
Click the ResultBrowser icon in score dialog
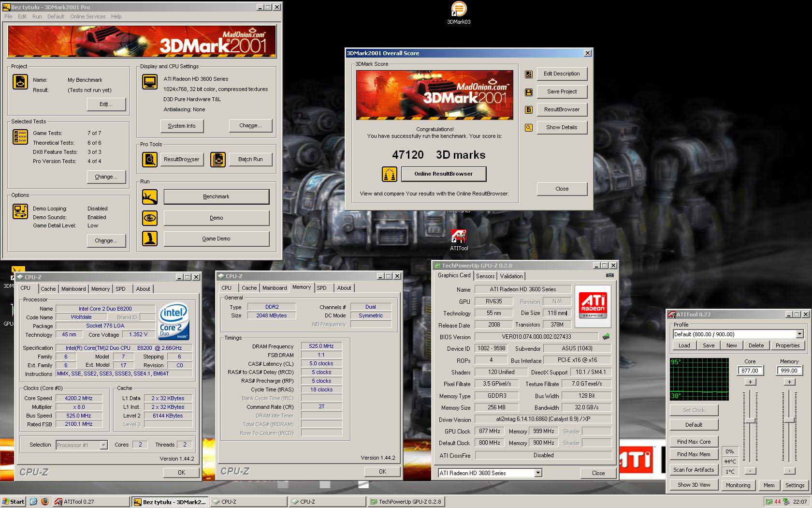point(529,110)
